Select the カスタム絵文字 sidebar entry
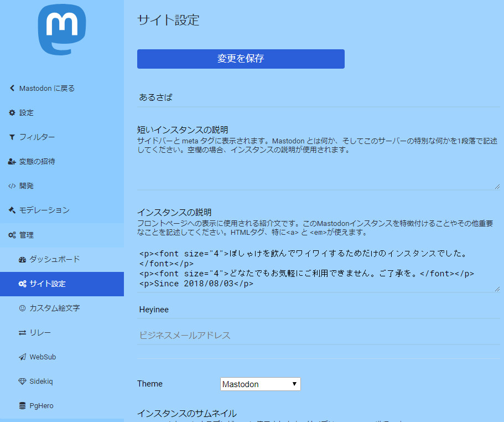 54,308
